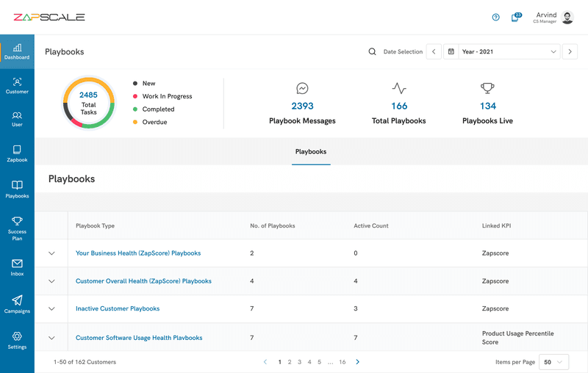Viewport: 588px width, 373px height.
Task: Click the Total Playbooks pulse icon
Action: pos(399,88)
